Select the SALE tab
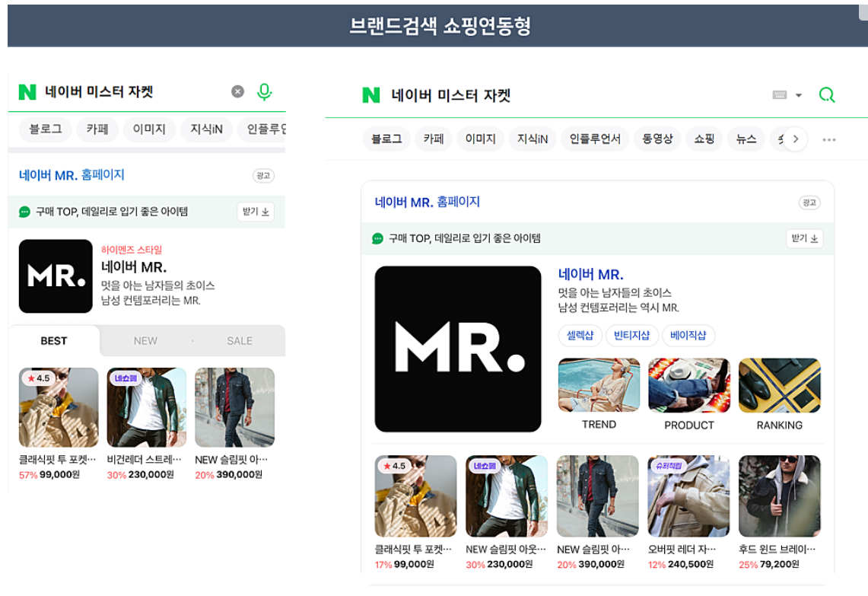The image size is (868, 596). point(240,341)
